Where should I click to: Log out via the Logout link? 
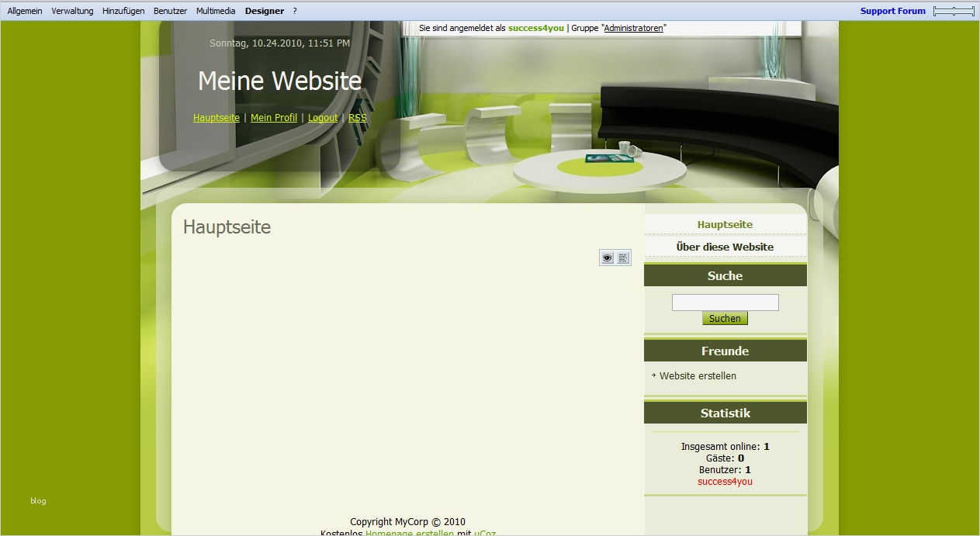322,117
